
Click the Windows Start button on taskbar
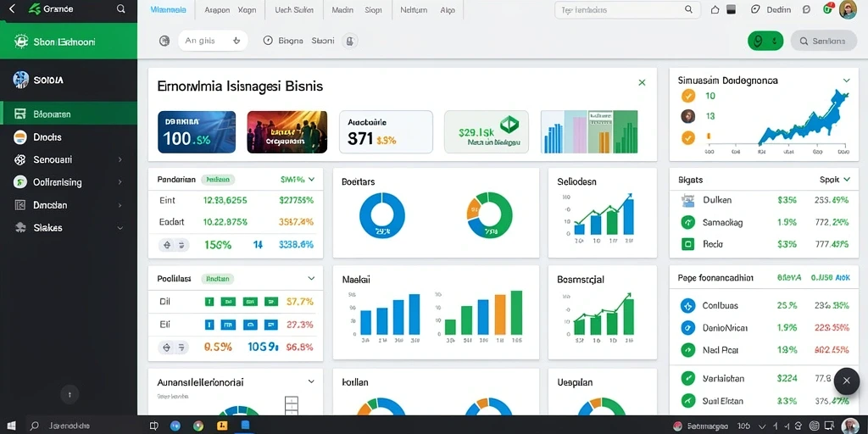pos(11,426)
